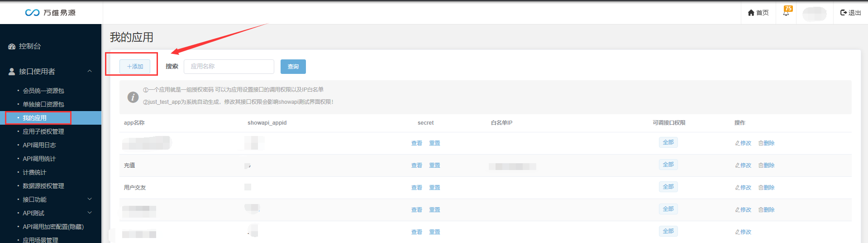Select the 用户交友 app name cell
Screen dimensions: 868x243
(135, 188)
